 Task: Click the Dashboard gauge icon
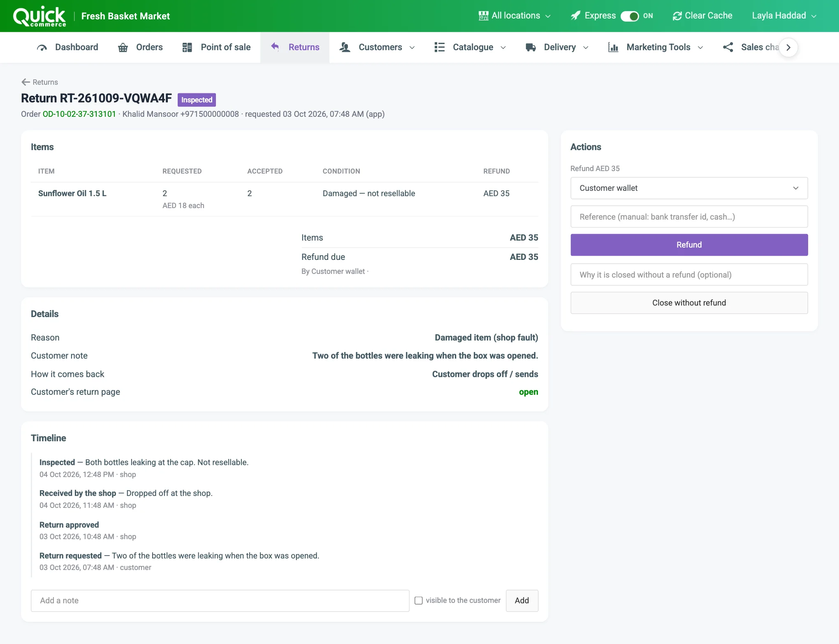(x=42, y=48)
